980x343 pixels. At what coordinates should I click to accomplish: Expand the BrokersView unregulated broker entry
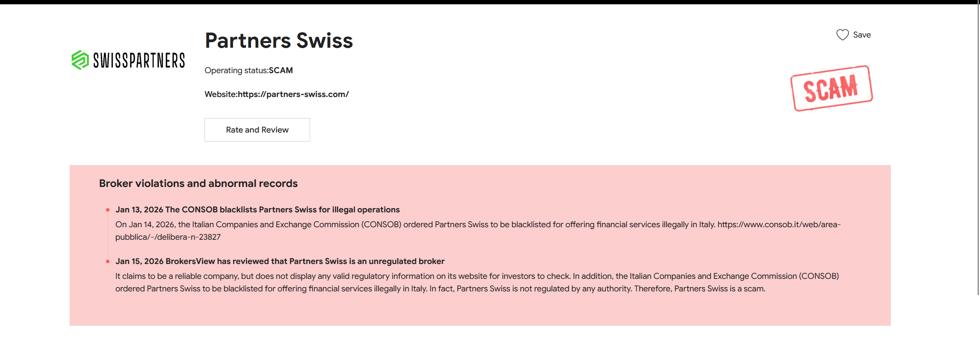click(280, 261)
